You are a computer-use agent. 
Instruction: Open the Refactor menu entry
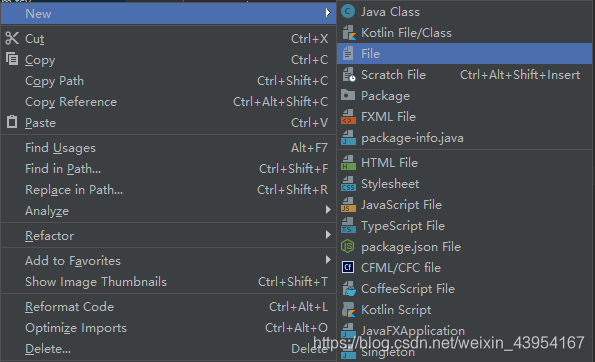168,236
